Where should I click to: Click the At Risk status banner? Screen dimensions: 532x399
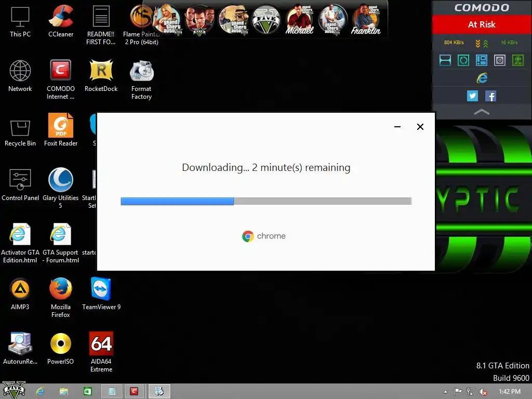pos(482,24)
